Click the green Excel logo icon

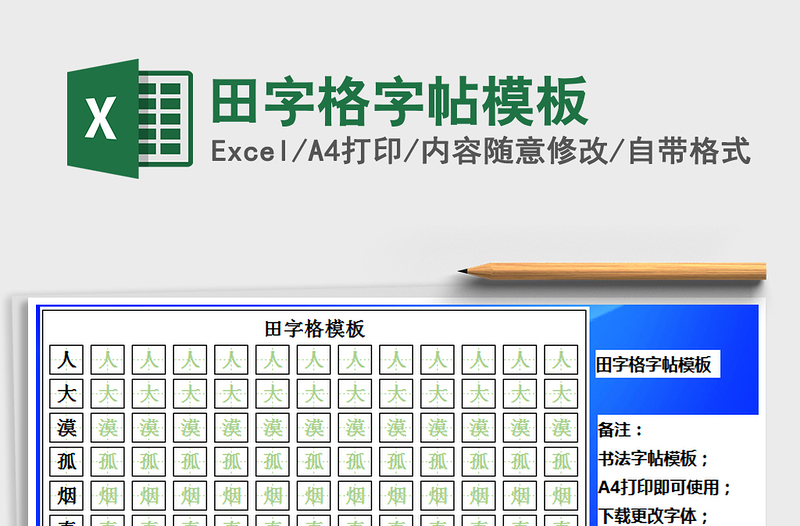(x=130, y=118)
